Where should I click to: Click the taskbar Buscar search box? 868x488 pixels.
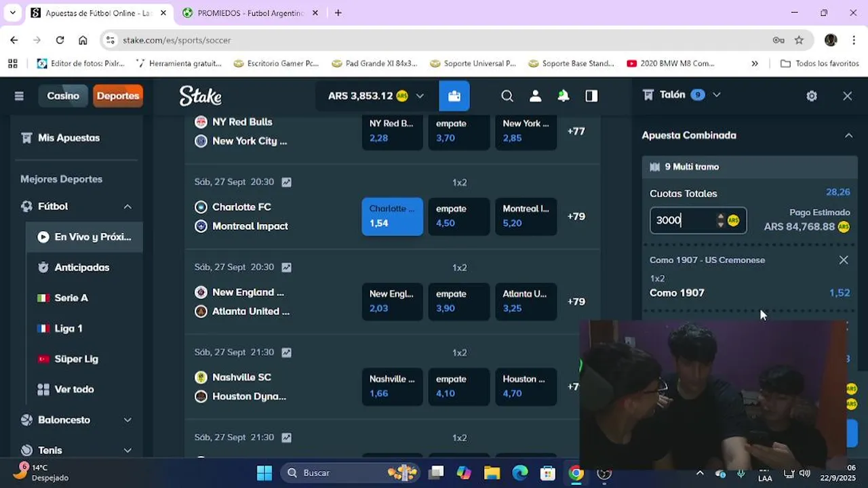click(350, 472)
